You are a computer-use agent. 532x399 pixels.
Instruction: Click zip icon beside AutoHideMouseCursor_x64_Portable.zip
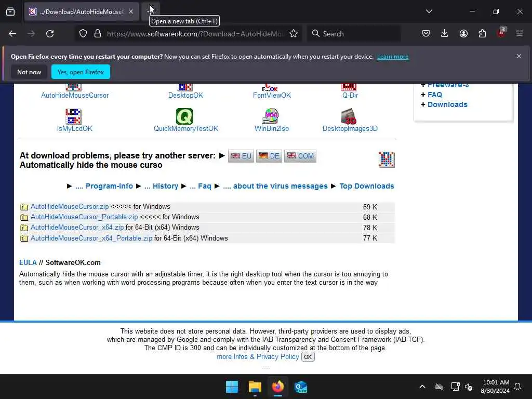(x=24, y=238)
